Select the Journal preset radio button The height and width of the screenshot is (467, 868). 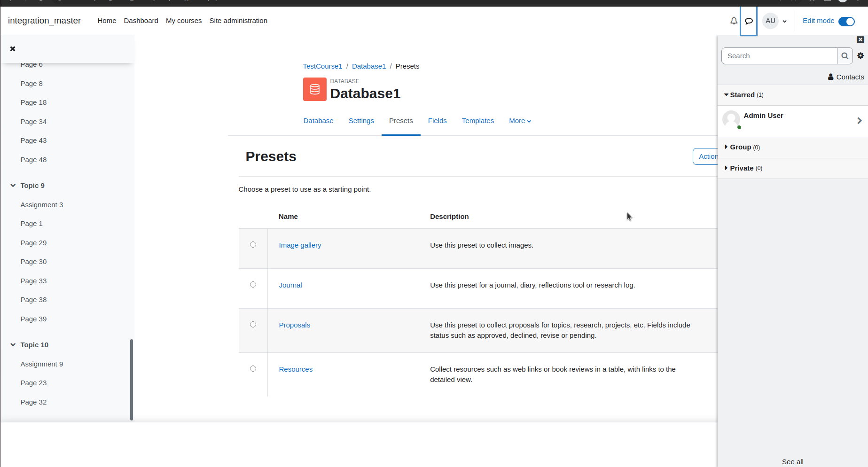(253, 284)
